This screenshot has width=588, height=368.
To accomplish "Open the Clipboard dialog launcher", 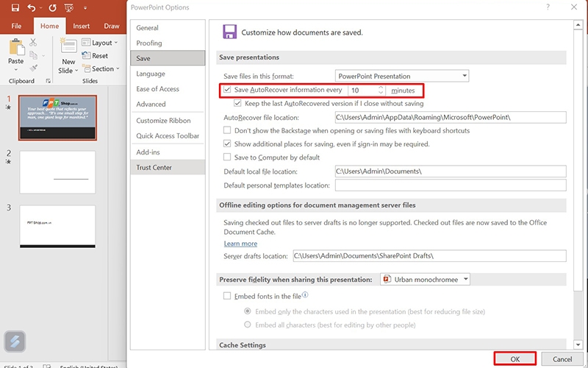I will point(48,81).
